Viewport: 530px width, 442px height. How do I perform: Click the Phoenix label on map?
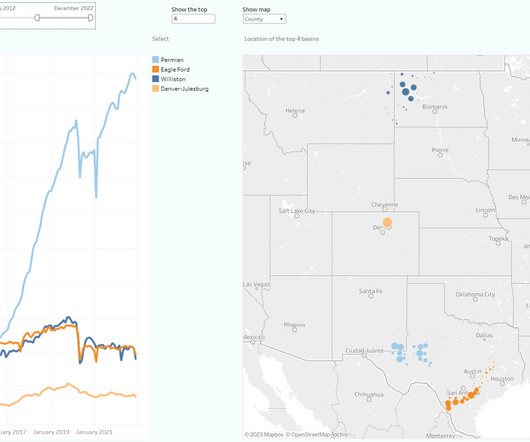point(294,325)
